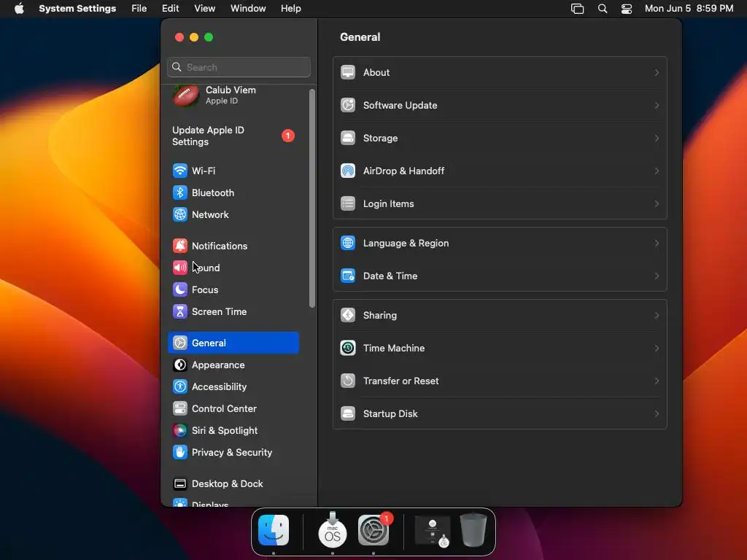Click the sidebar scrollbar
Screen dimensions: 747x560
point(312,198)
